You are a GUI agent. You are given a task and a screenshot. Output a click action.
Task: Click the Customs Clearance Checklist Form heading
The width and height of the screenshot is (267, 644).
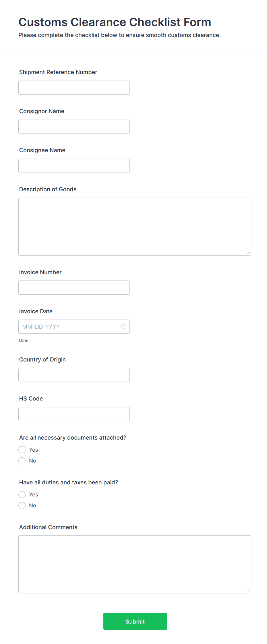coord(115,22)
